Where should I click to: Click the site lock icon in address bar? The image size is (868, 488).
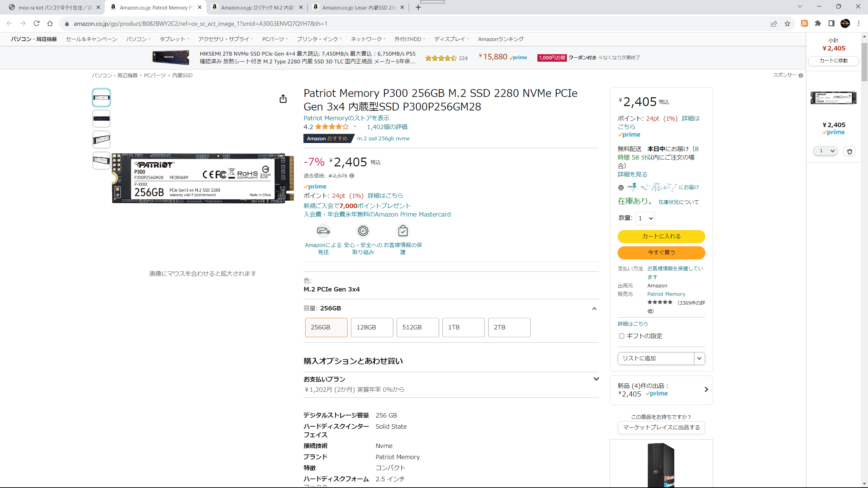click(x=67, y=23)
